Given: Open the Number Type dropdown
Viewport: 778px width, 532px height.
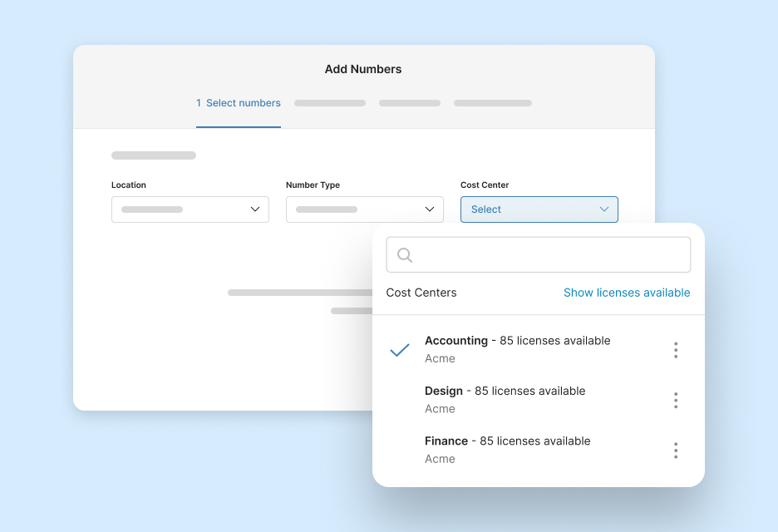Looking at the screenshot, I should 364,209.
